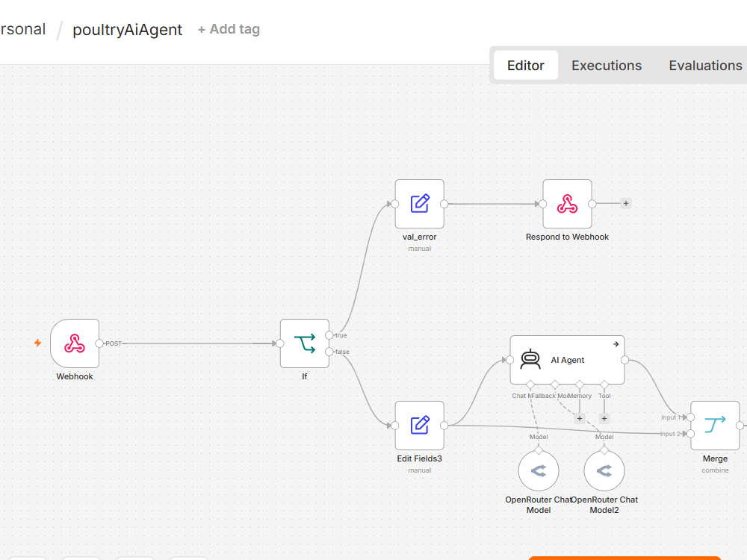This screenshot has height=560, width=747.
Task: Click the Personal breadcrumb
Action: pos(23,29)
